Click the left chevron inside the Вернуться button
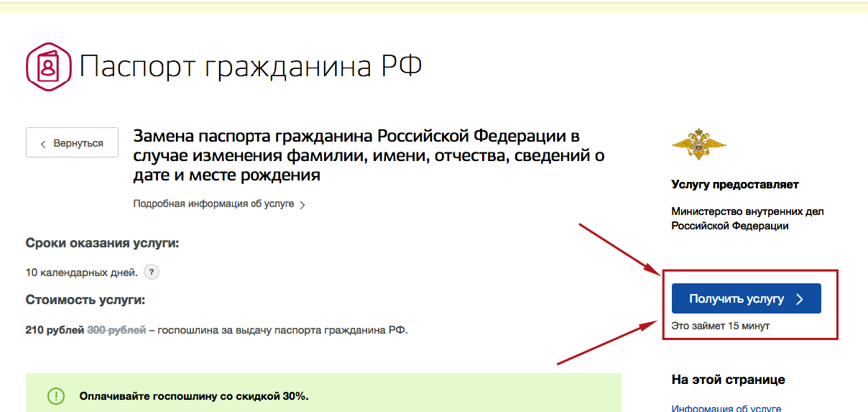This screenshot has height=412, width=868. 43,143
